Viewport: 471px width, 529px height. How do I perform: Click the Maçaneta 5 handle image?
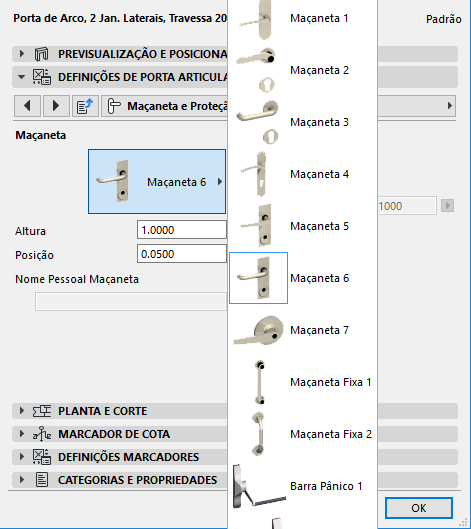pos(256,225)
